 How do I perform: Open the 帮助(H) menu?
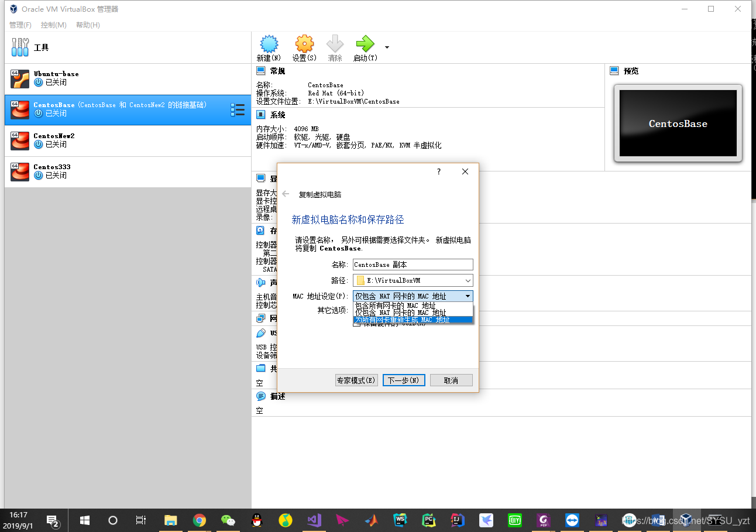click(88, 25)
